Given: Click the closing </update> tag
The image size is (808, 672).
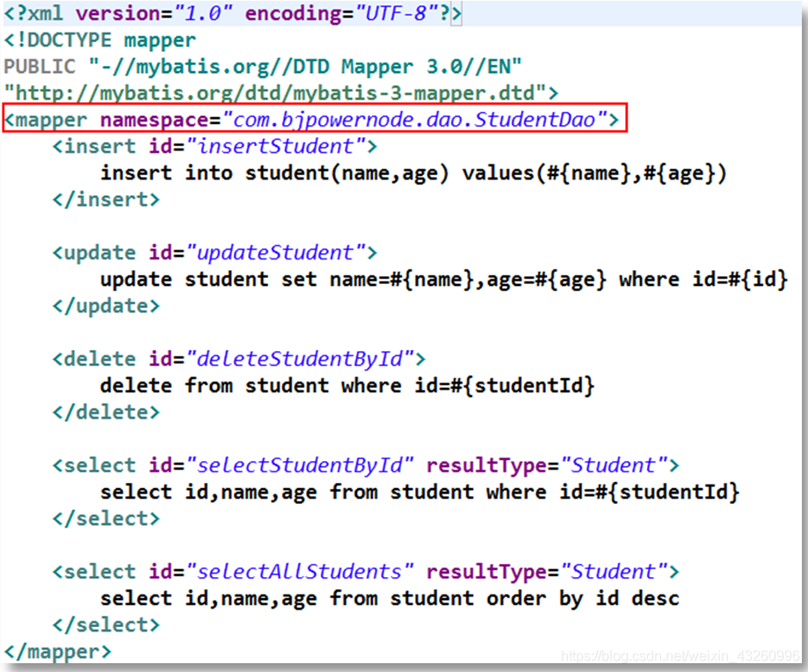Looking at the screenshot, I should click(106, 307).
